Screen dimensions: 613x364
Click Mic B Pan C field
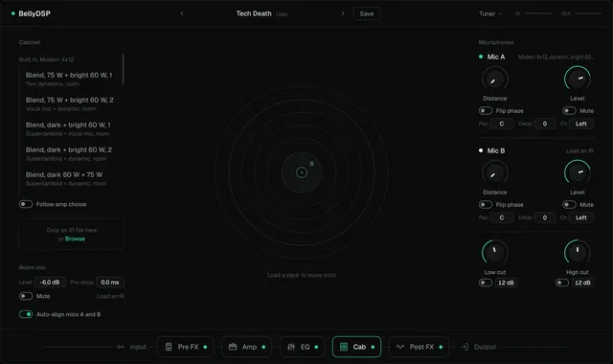tap(502, 217)
